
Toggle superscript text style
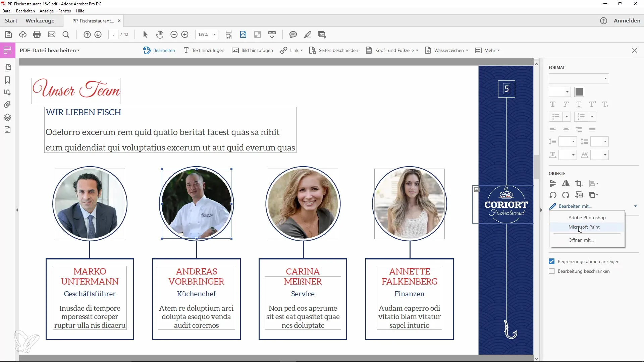[x=592, y=105]
